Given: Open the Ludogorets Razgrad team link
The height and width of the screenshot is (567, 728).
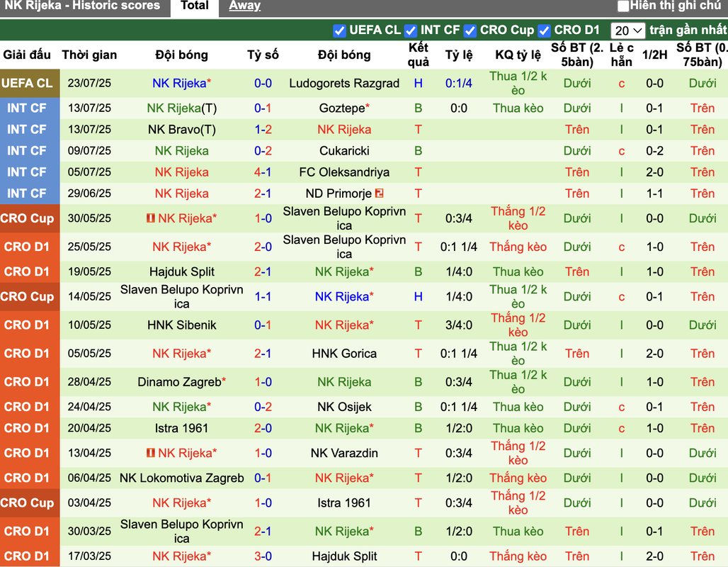Looking at the screenshot, I should 344,83.
